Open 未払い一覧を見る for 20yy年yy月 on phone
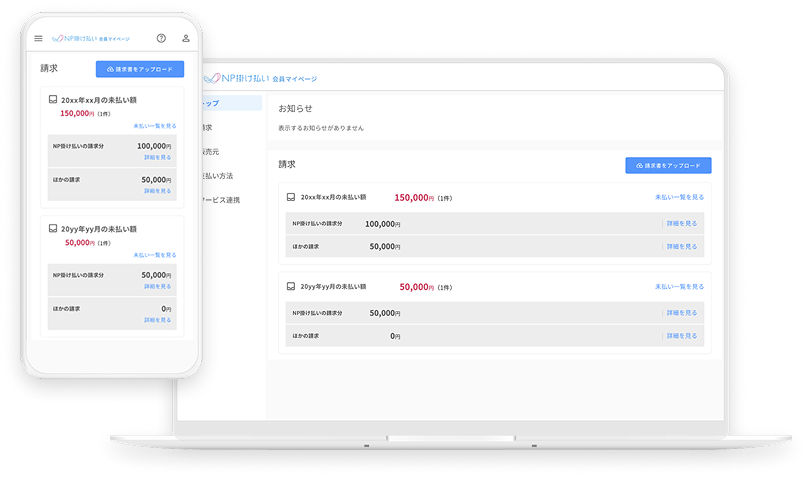Image resolution: width=812 pixels, height=478 pixels. pyautogui.click(x=155, y=255)
